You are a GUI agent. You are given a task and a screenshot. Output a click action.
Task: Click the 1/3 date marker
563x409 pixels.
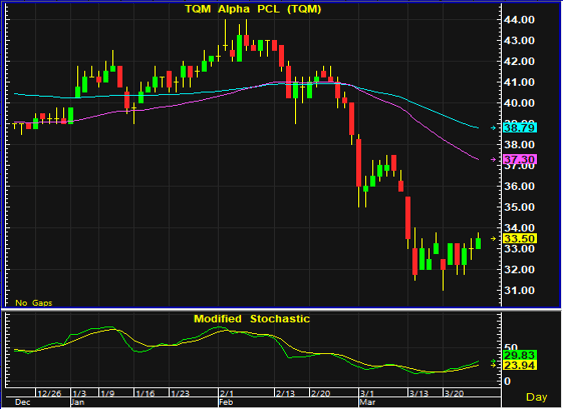79,393
